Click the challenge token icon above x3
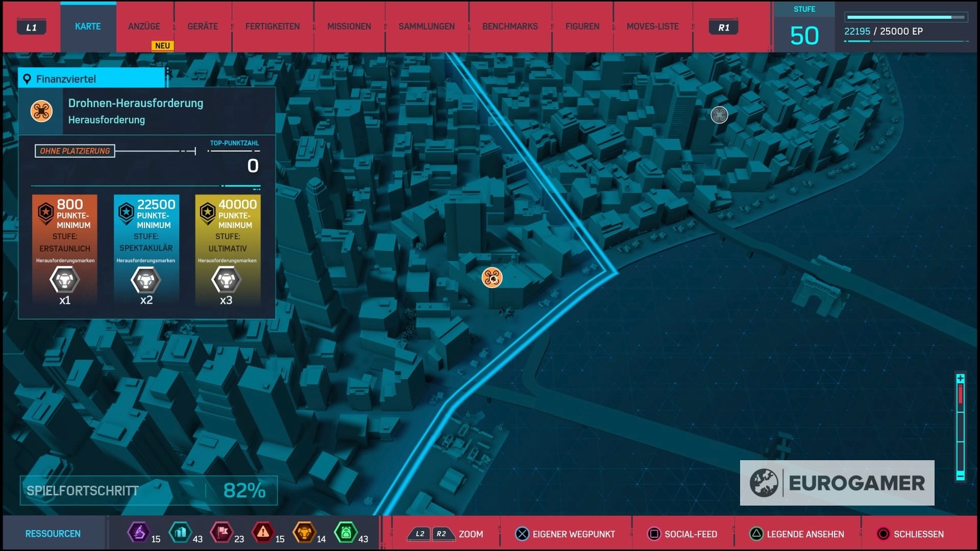 tap(226, 280)
